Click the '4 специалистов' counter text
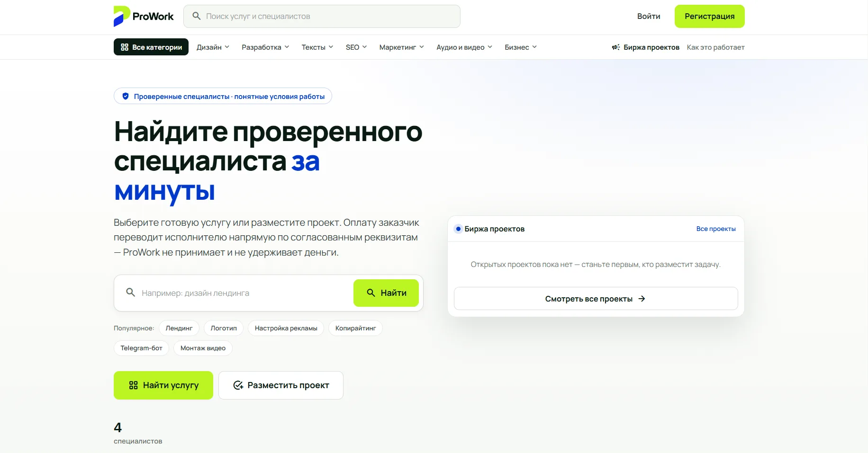Viewport: 868px width, 453px height. 138,433
